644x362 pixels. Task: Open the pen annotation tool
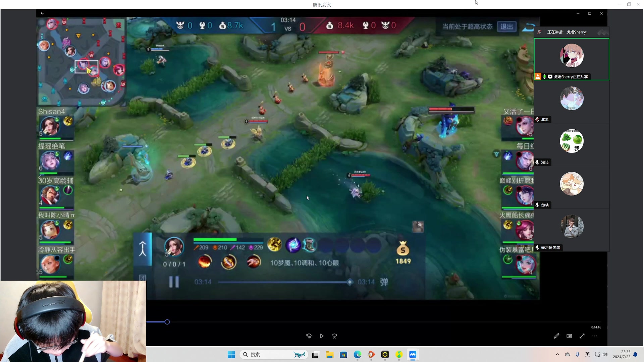point(556,336)
